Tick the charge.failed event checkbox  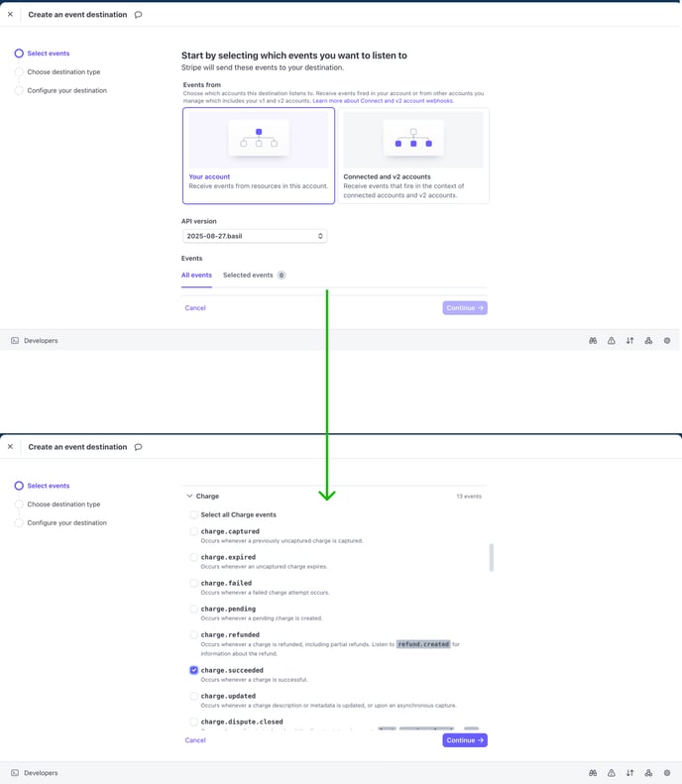click(194, 583)
